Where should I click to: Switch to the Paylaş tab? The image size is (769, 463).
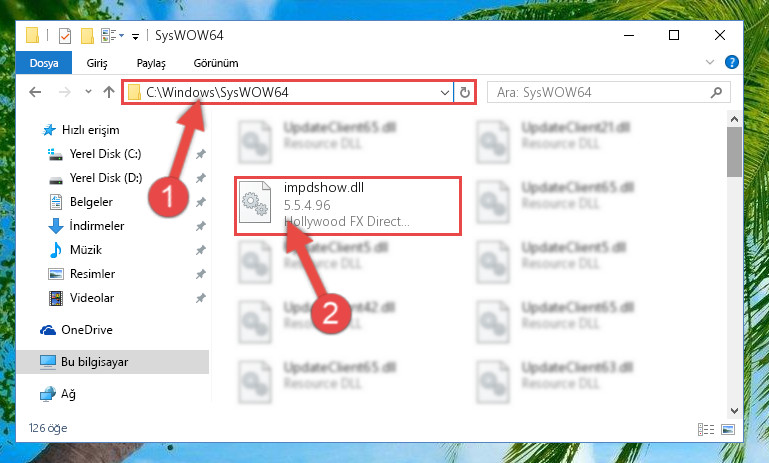tap(151, 63)
